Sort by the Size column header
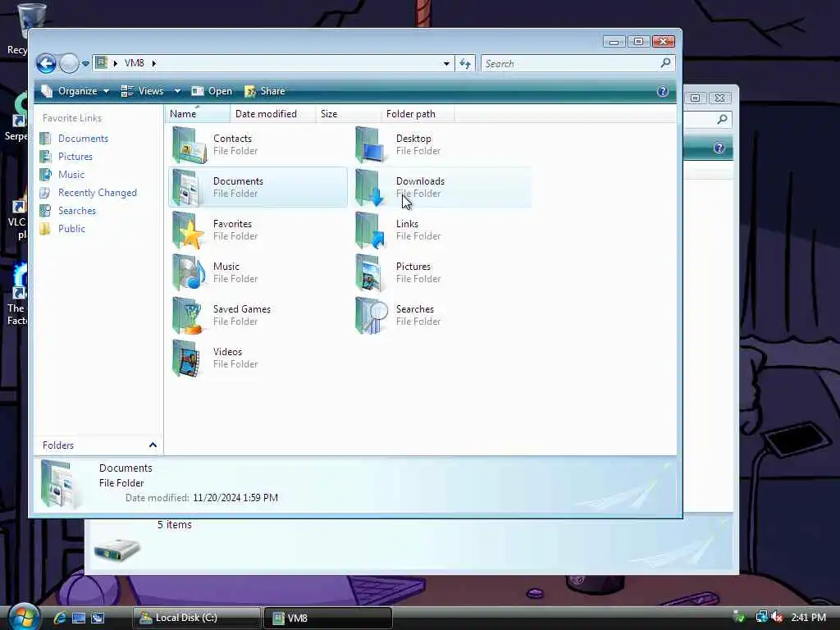Screen dimensions: 840x630 point(348,113)
